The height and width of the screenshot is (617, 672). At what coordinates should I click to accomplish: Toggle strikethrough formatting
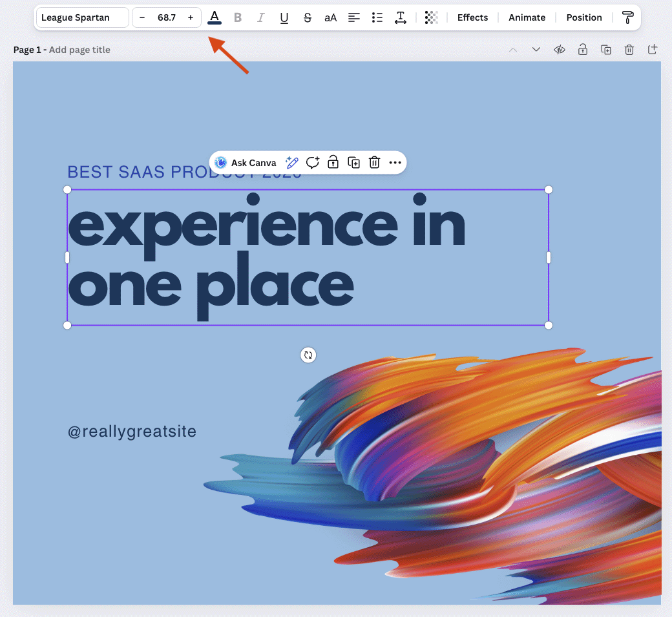[x=308, y=17]
